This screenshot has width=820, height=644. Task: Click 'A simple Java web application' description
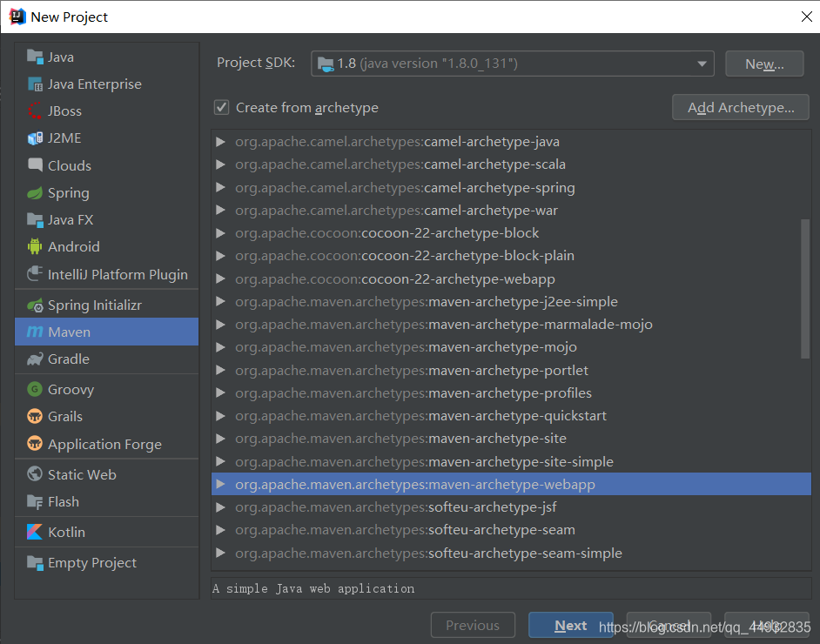coord(313,588)
